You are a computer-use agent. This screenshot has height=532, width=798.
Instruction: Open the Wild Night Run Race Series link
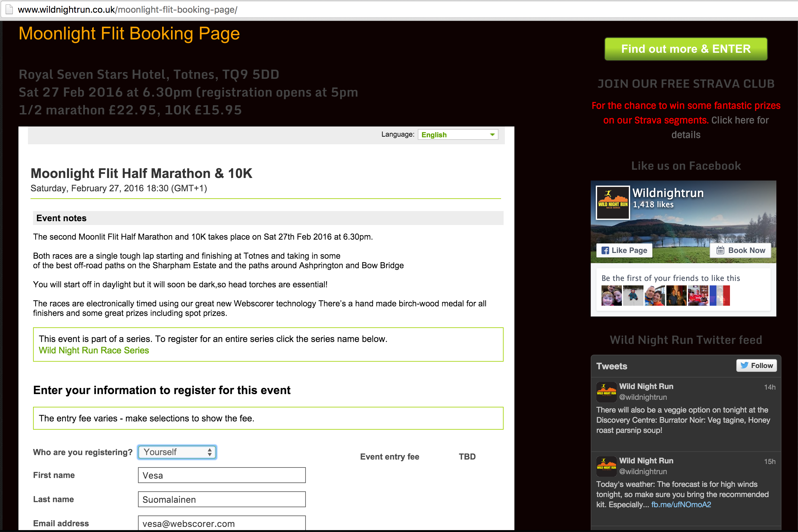point(94,350)
